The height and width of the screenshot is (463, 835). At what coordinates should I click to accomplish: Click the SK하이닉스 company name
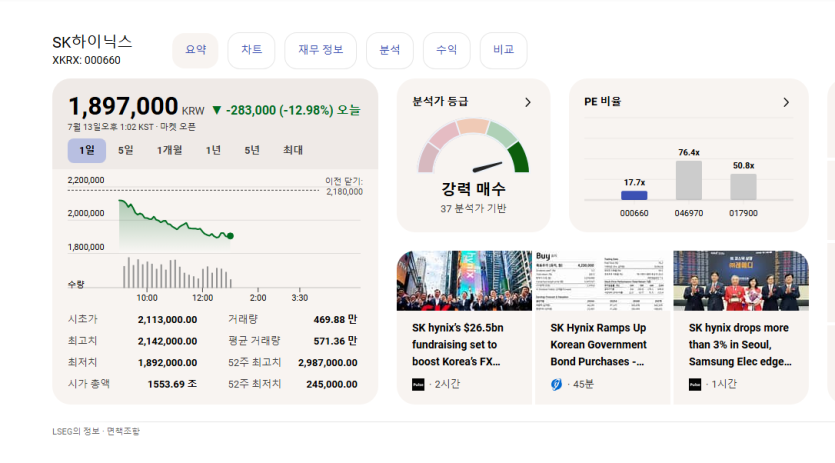point(92,42)
